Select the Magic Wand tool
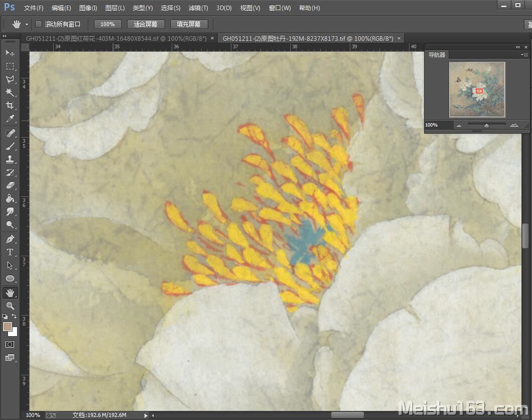 coord(10,92)
